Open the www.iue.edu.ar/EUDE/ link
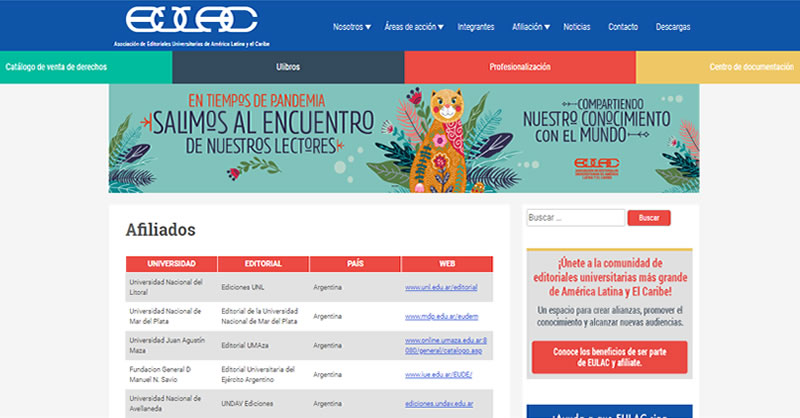 point(438,375)
